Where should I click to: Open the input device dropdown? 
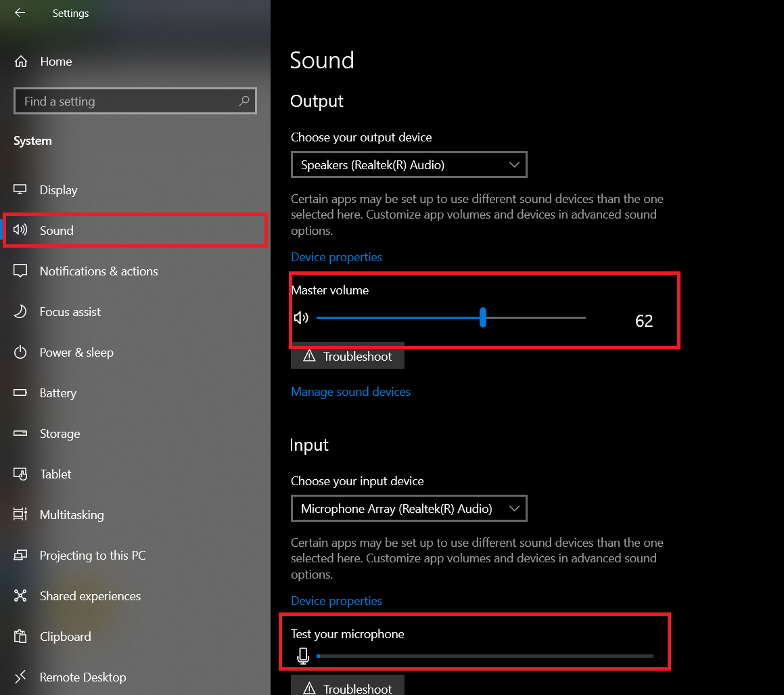(409, 509)
